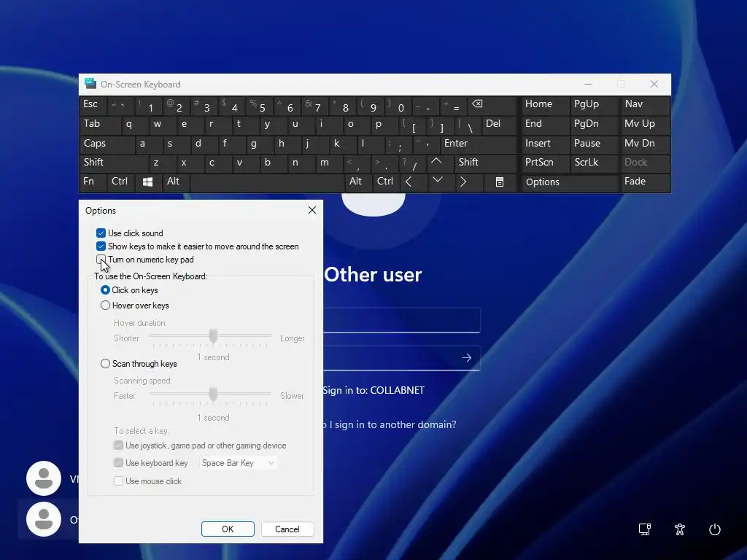Image resolution: width=747 pixels, height=560 pixels.
Task: Click the PgDn key
Action: (595, 124)
